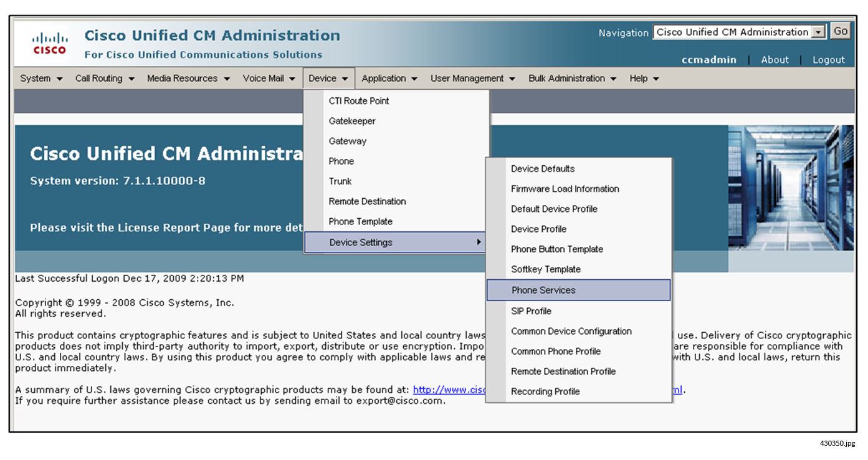Open the Bulk Administration menu

[573, 79]
